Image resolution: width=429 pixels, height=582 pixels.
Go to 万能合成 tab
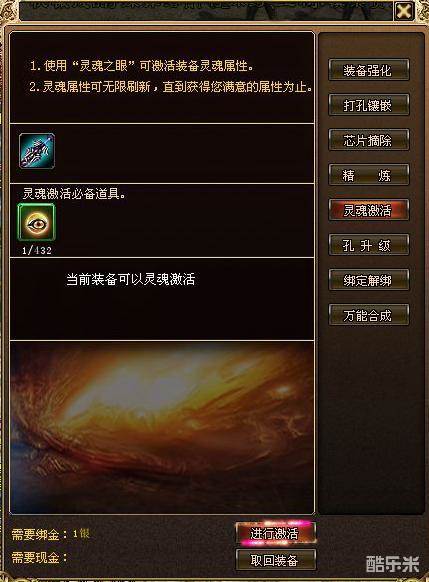click(369, 315)
